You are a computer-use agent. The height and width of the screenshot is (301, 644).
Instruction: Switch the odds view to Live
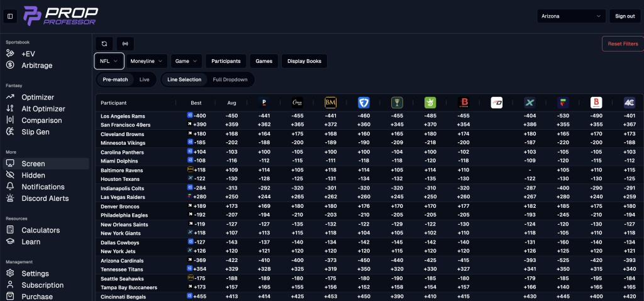pos(144,80)
